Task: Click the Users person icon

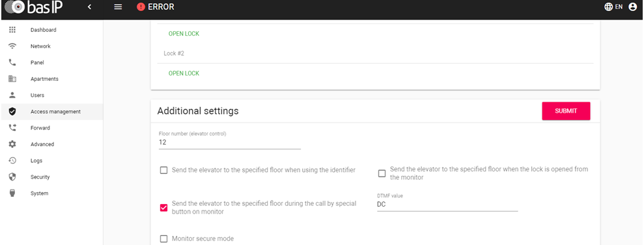Action: click(12, 95)
